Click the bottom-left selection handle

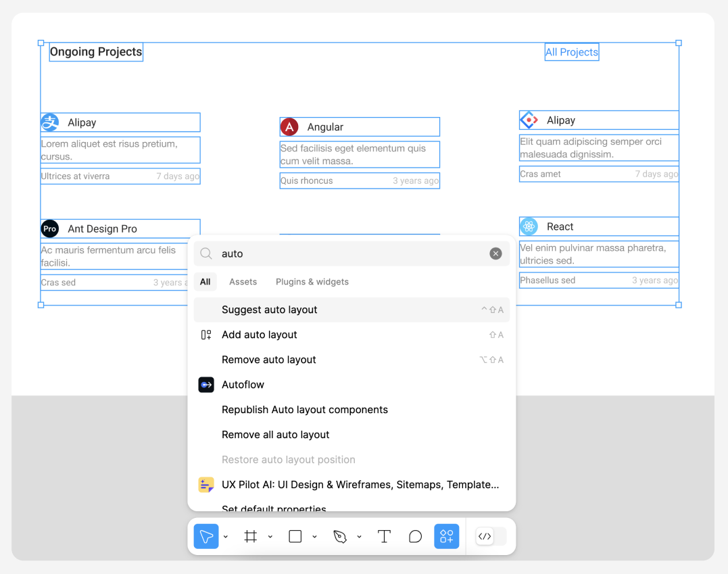point(41,305)
